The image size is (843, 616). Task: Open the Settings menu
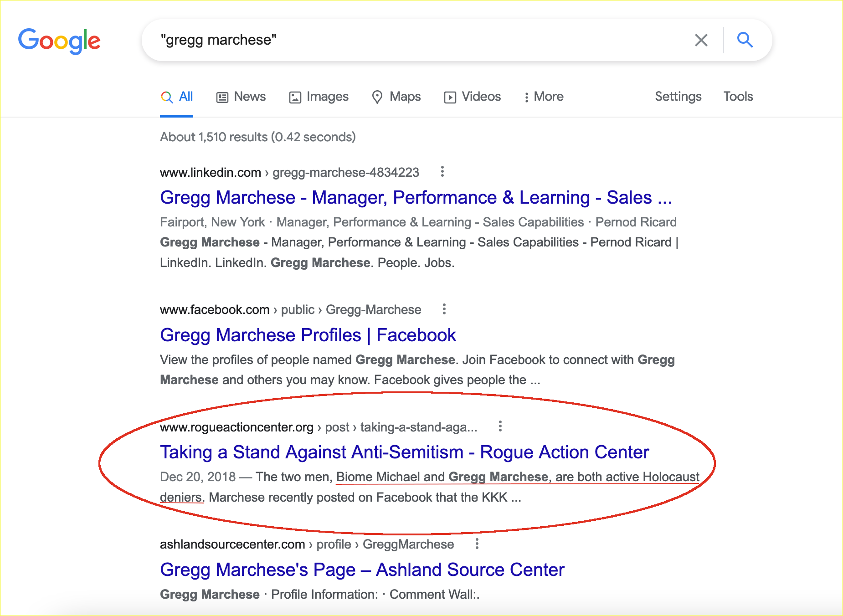[678, 97]
